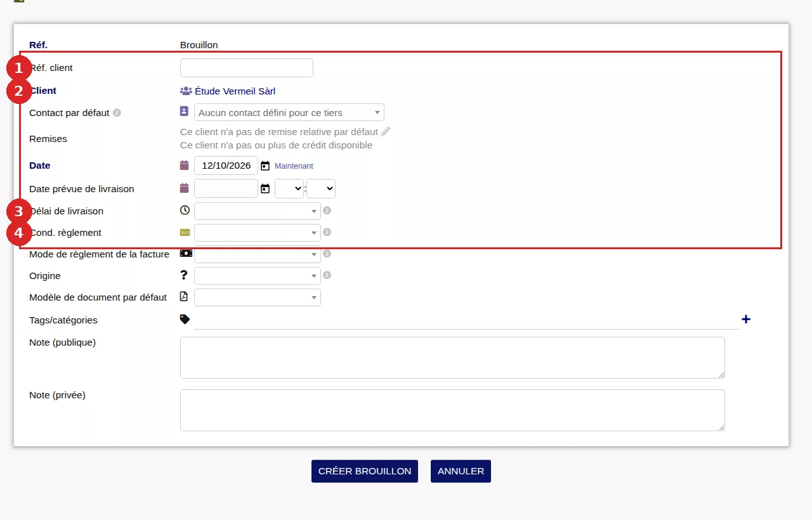Open the delivery minute selector

(321, 188)
